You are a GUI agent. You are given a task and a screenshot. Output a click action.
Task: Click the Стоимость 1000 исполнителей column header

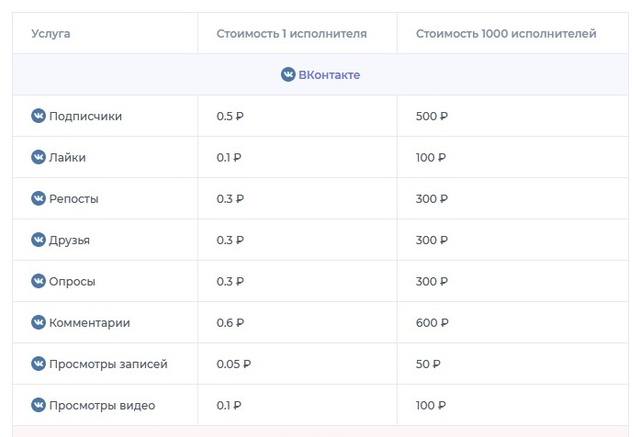tap(505, 34)
